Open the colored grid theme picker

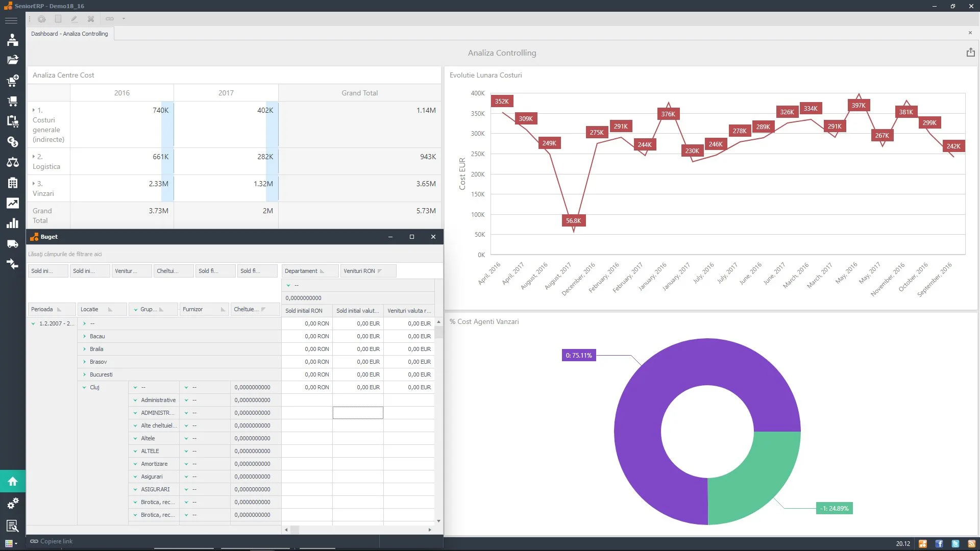[x=11, y=543]
